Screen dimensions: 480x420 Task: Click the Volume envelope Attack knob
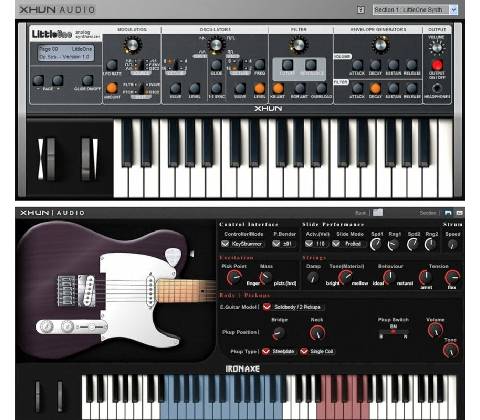tap(357, 65)
